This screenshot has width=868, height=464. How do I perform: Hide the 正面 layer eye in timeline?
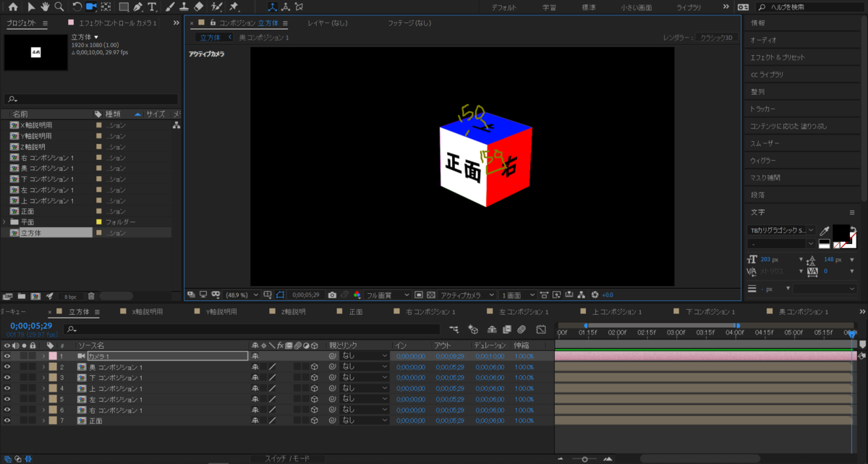coord(7,421)
